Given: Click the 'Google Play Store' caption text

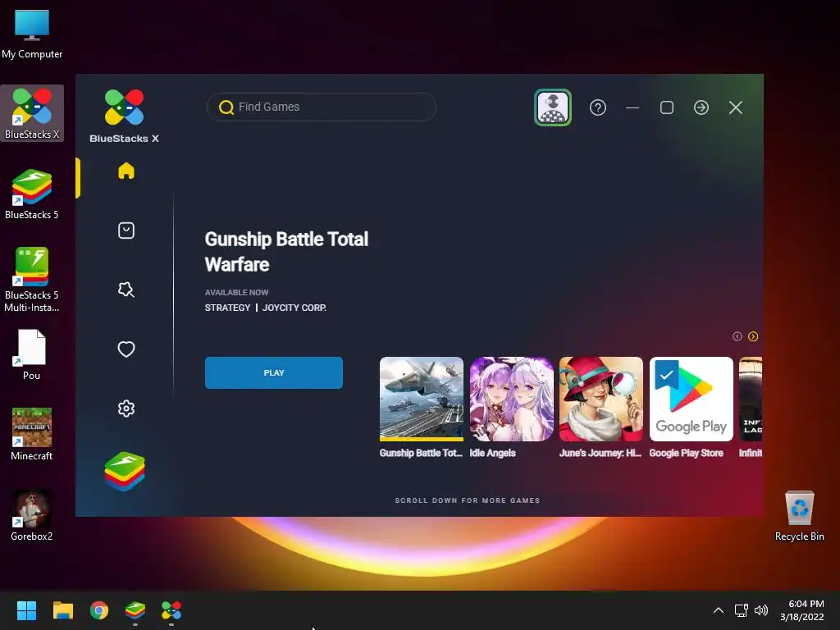Looking at the screenshot, I should coord(687,453).
